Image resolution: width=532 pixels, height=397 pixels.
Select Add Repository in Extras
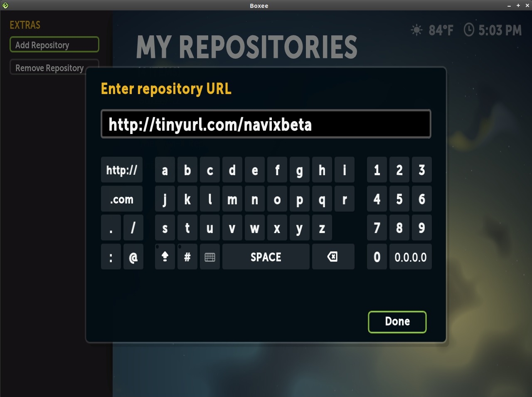[x=54, y=45]
